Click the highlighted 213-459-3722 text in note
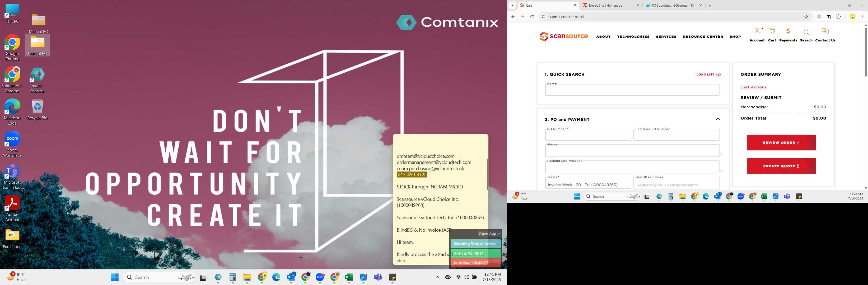 [412, 175]
